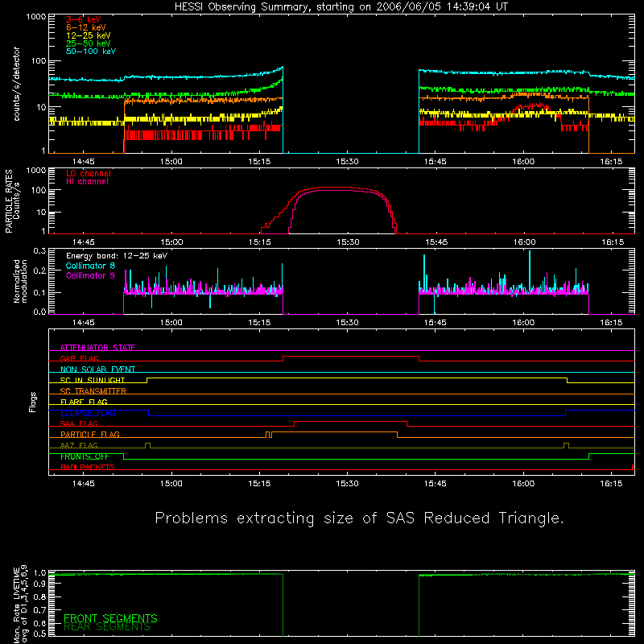Click the 15:30 tick label under the flags panel

[x=347, y=484]
